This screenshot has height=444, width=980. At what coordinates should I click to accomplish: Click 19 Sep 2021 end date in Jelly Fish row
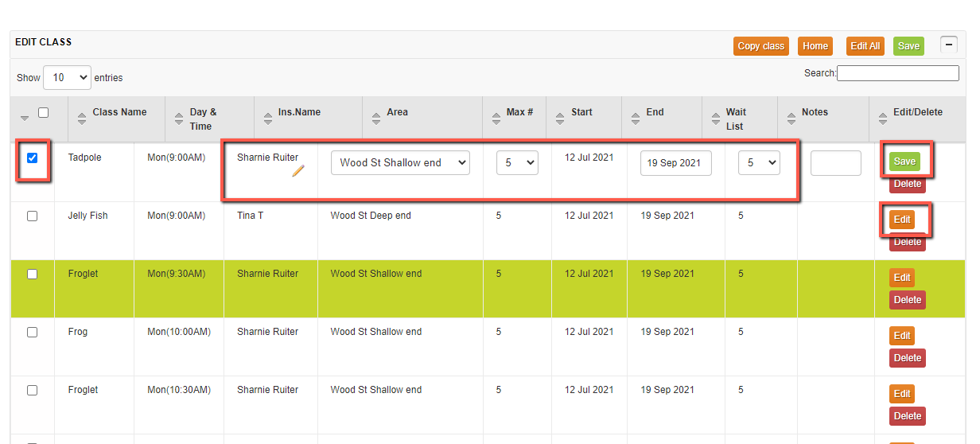point(666,216)
